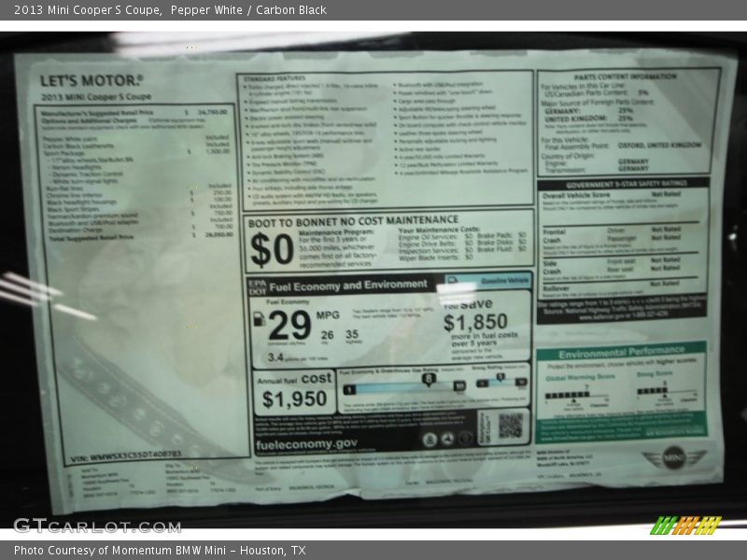Click the MINI winged logo
This screenshot has width=747, height=560.
674,457
